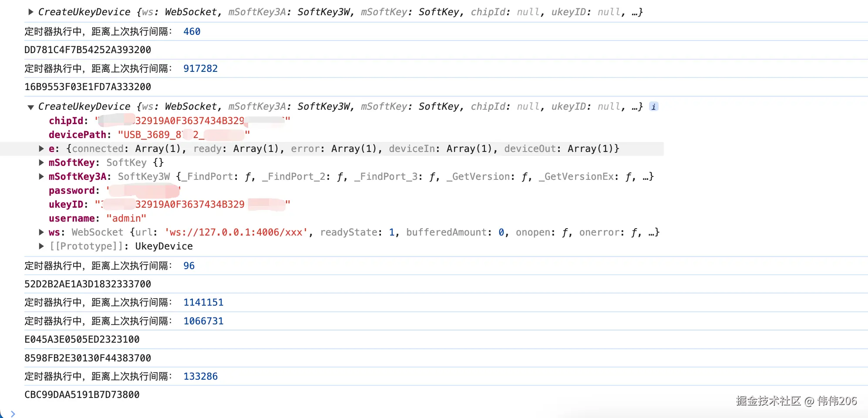The height and width of the screenshot is (418, 868).
Task: Expand the first collapsed CreateUkeyDevice object
Action: point(30,12)
